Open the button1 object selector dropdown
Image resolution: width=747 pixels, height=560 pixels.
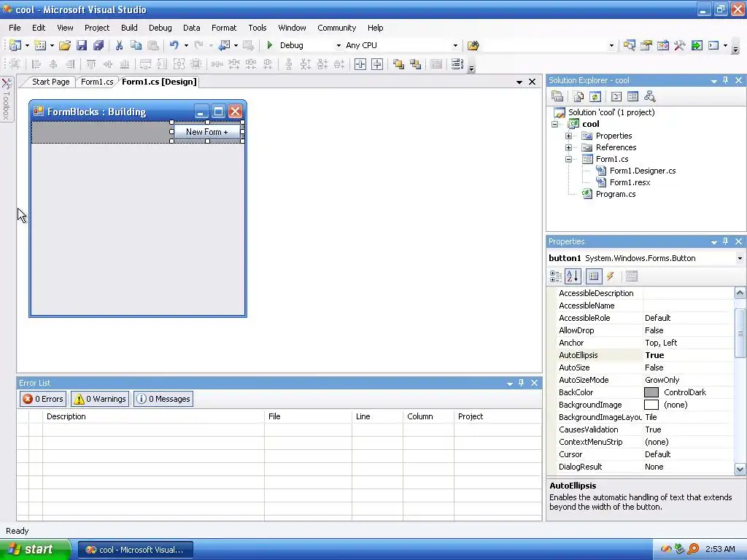[740, 258]
